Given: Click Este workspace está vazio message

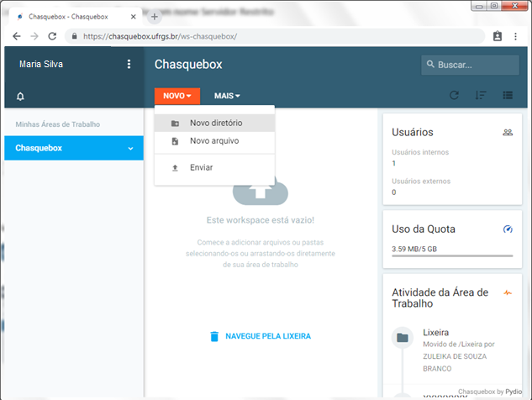Looking at the screenshot, I should point(261,220).
